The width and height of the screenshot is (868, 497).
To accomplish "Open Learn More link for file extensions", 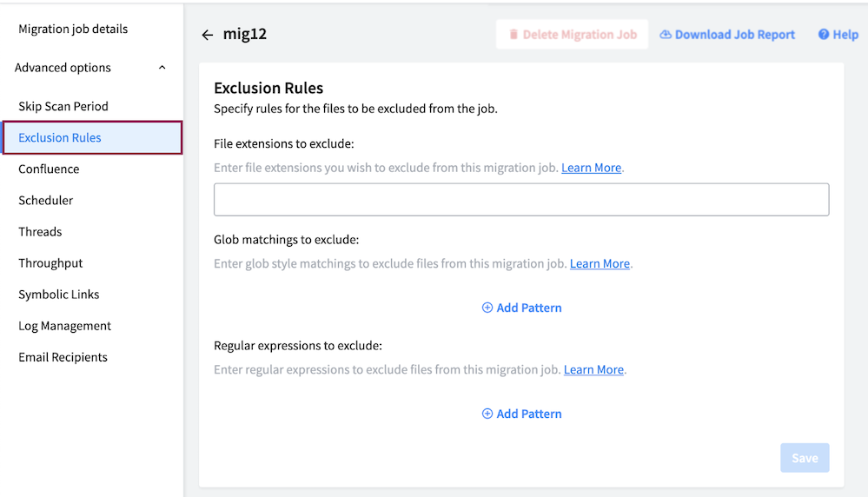I will (591, 168).
